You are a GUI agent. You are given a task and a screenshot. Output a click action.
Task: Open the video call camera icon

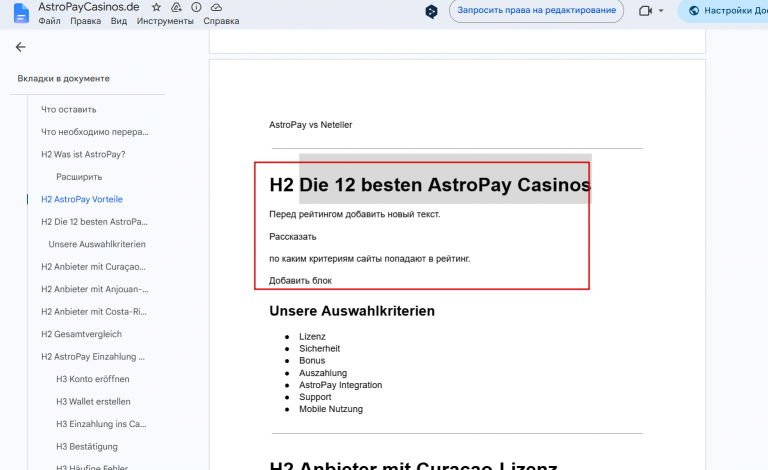(646, 11)
